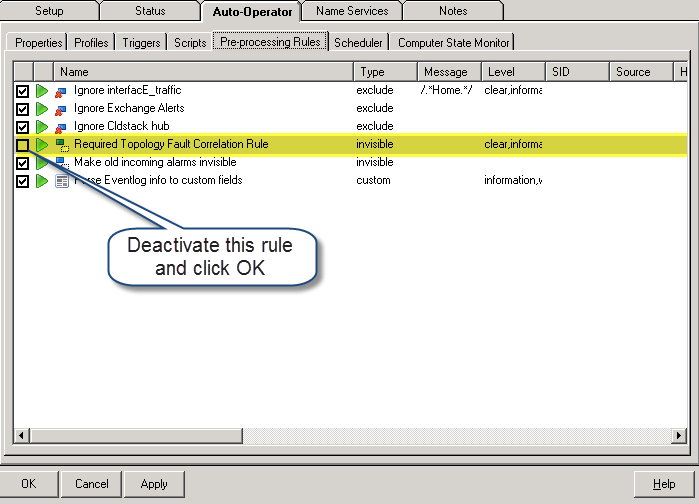Click the Required Topology Fault Correlation rule icon
This screenshot has width=699, height=504.
coord(62,145)
